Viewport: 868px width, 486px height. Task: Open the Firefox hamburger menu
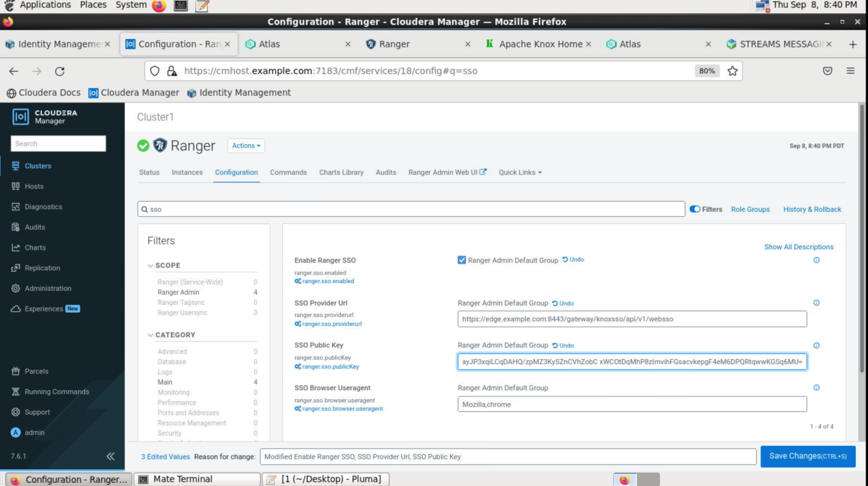click(x=850, y=71)
